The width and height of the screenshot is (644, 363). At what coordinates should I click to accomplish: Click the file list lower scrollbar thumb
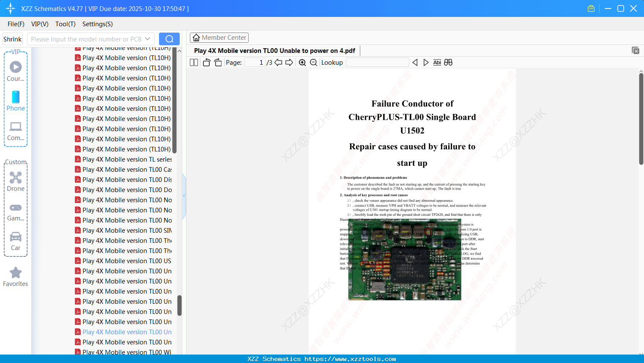coord(179,305)
